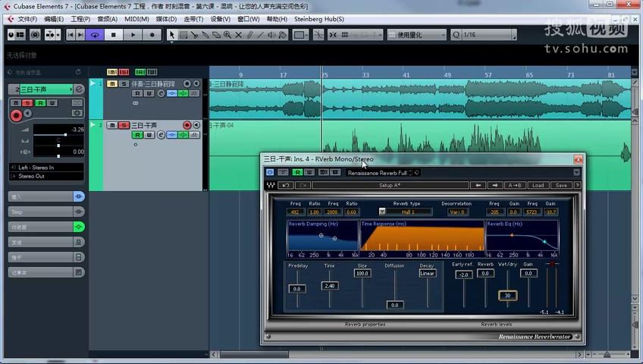Select the Erase tool
Viewport: 643px width, 364px height.
(x=216, y=35)
